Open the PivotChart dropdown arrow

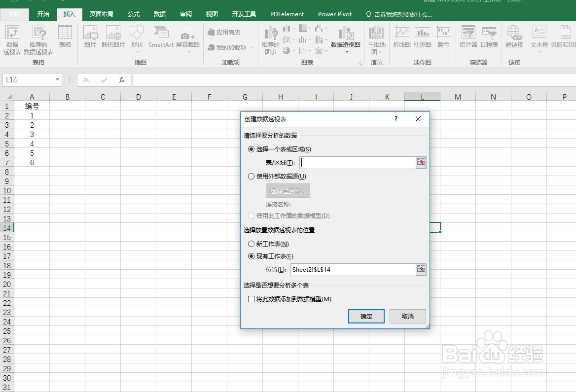tap(346, 52)
